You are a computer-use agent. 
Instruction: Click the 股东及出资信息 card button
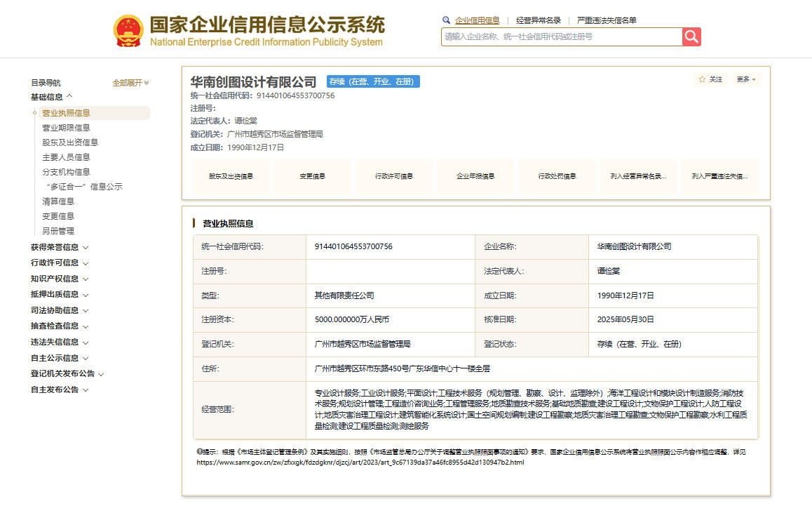pyautogui.click(x=231, y=177)
